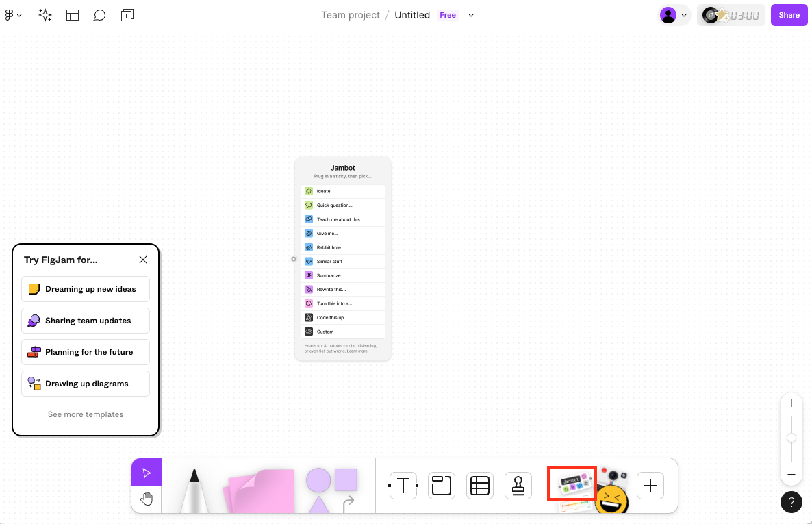Image resolution: width=812 pixels, height=524 pixels.
Task: Select the Table tool
Action: pyautogui.click(x=479, y=486)
